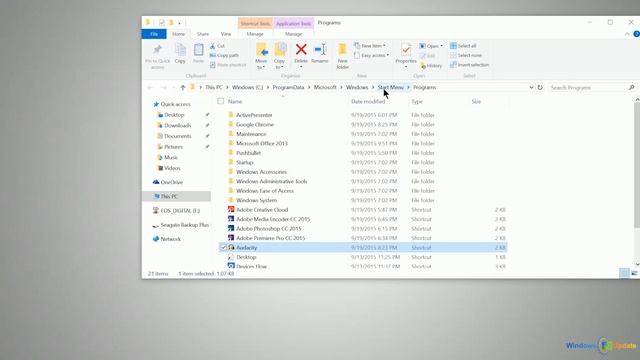Sort by Name column header
The height and width of the screenshot is (360, 640).
[235, 102]
